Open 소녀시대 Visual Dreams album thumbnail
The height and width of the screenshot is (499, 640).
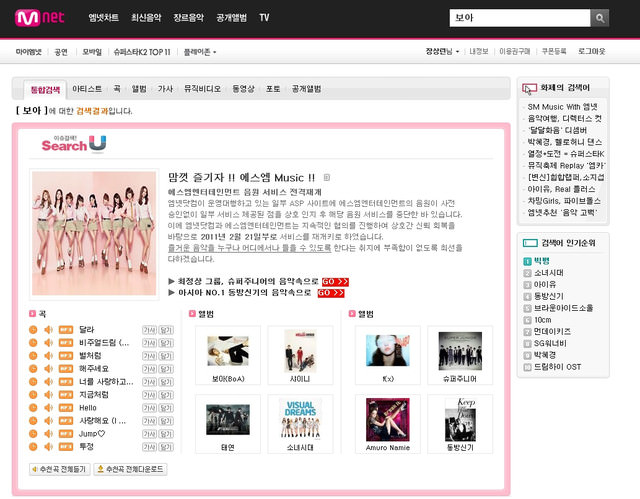pyautogui.click(x=300, y=419)
